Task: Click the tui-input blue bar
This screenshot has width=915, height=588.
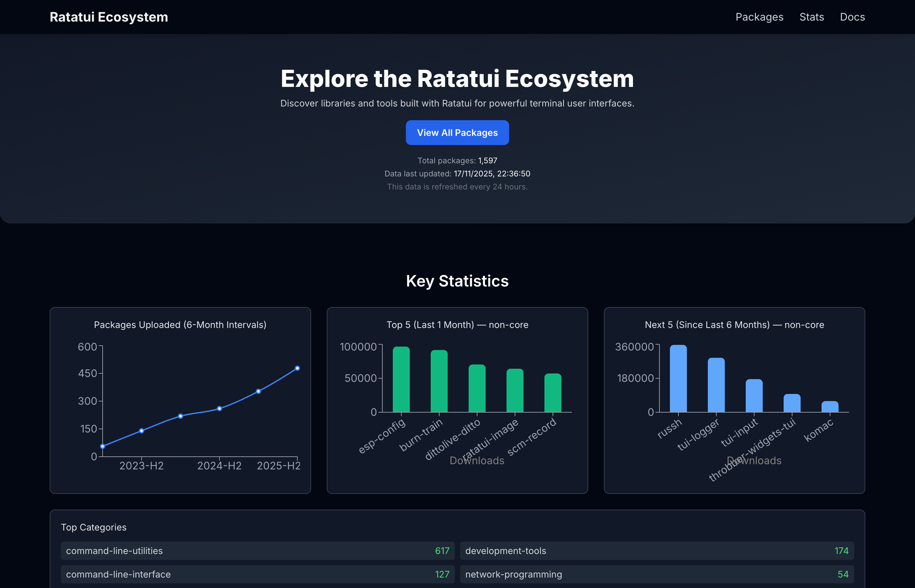Action: click(754, 396)
